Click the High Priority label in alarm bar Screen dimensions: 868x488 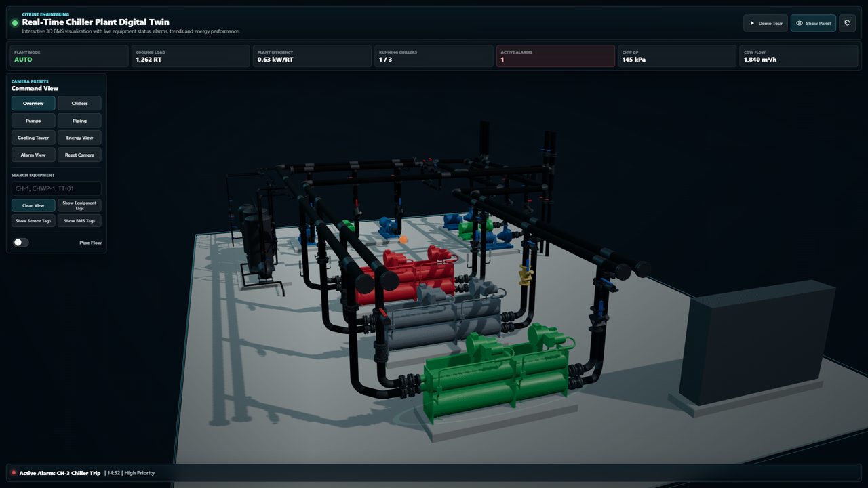click(x=140, y=473)
